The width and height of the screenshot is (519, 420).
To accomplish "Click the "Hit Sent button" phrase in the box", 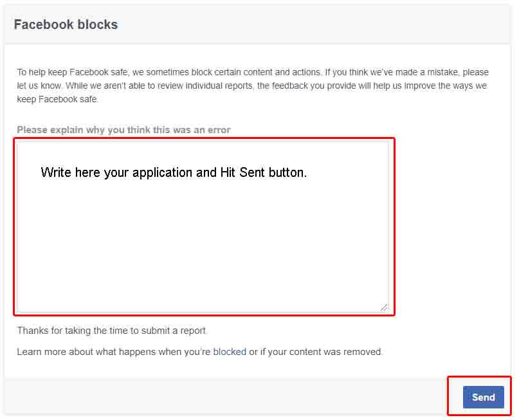I will 263,172.
